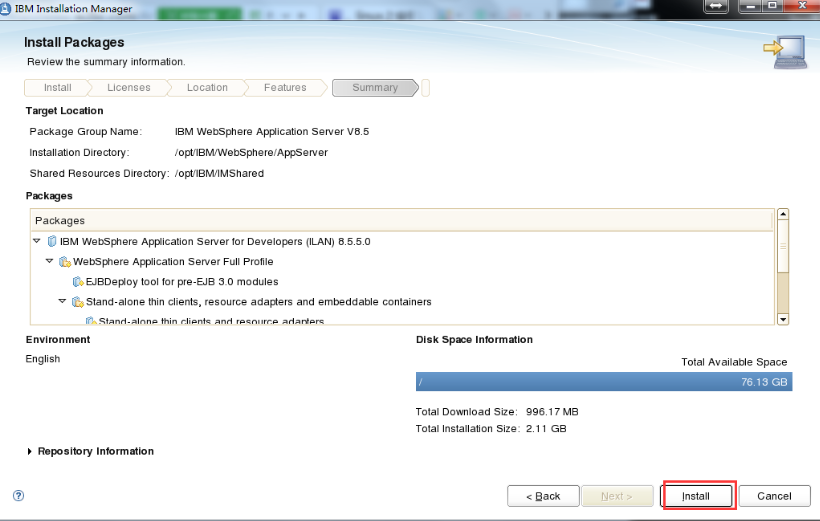Select WebSphere Application Server Full Profile row
Viewport: 820px width, 521px height.
click(173, 262)
